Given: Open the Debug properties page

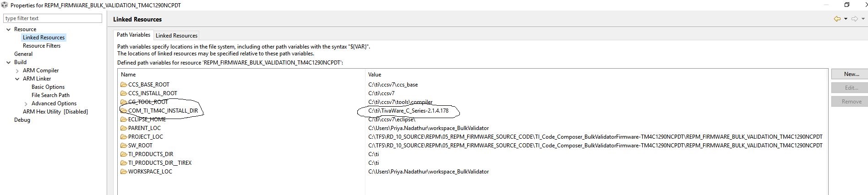Looking at the screenshot, I should tap(22, 120).
